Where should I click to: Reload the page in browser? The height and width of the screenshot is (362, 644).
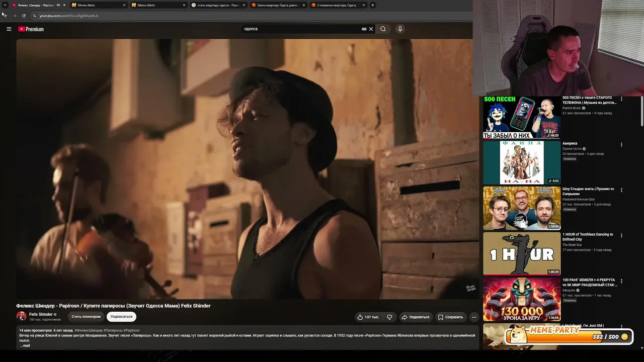click(24, 16)
